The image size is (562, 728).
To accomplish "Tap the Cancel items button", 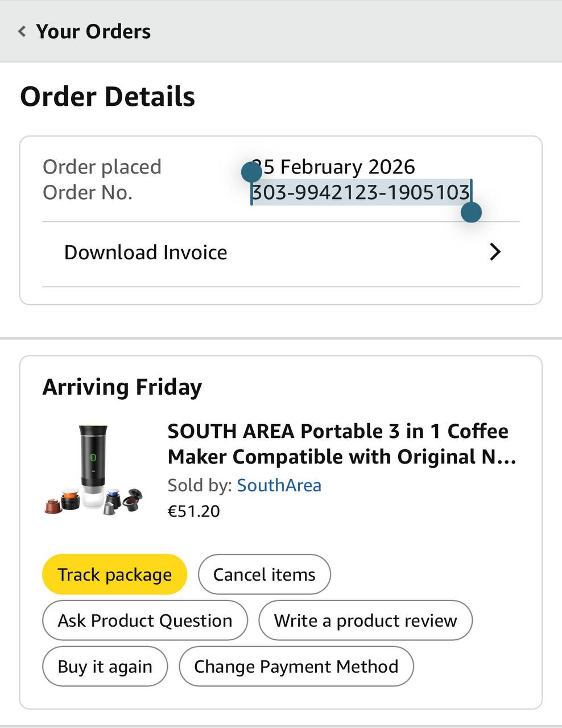I will (264, 574).
